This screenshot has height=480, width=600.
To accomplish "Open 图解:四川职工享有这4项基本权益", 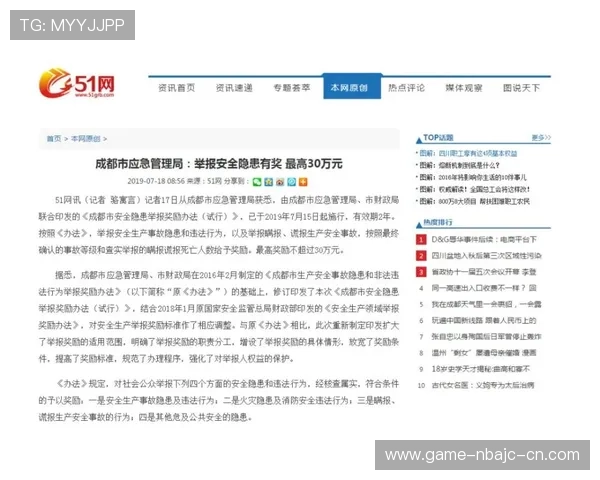I will click(x=468, y=153).
